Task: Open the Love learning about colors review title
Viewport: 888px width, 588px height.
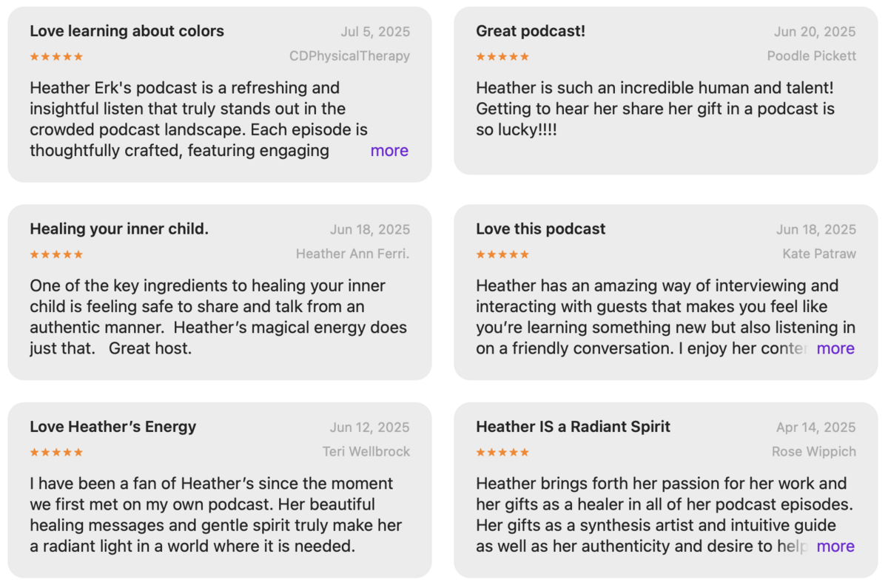Action: pyautogui.click(x=127, y=31)
